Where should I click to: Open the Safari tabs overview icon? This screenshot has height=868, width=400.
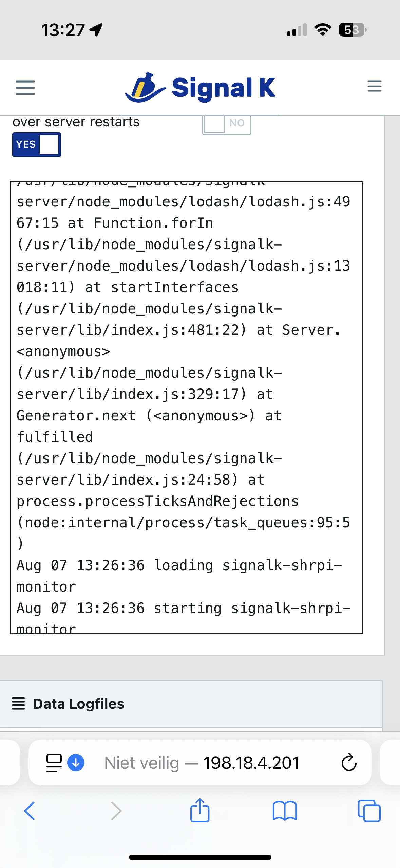tap(369, 811)
